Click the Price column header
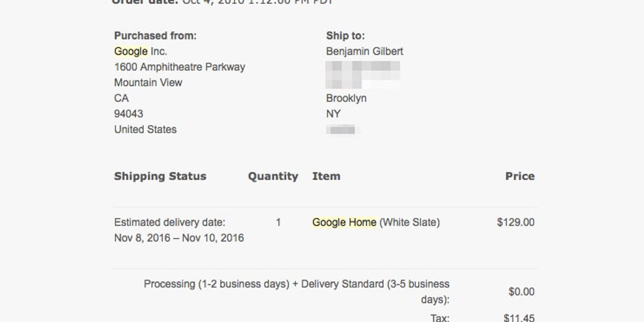Image resolution: width=644 pixels, height=322 pixels. point(520,176)
